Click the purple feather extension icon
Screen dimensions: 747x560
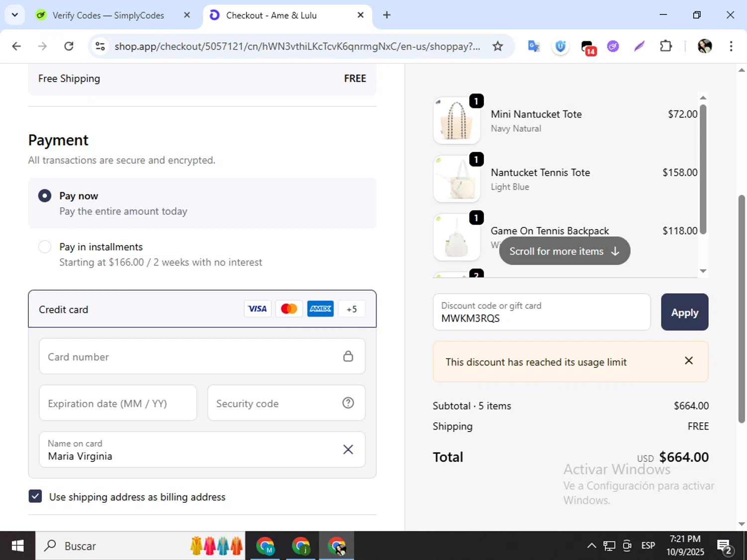639,46
